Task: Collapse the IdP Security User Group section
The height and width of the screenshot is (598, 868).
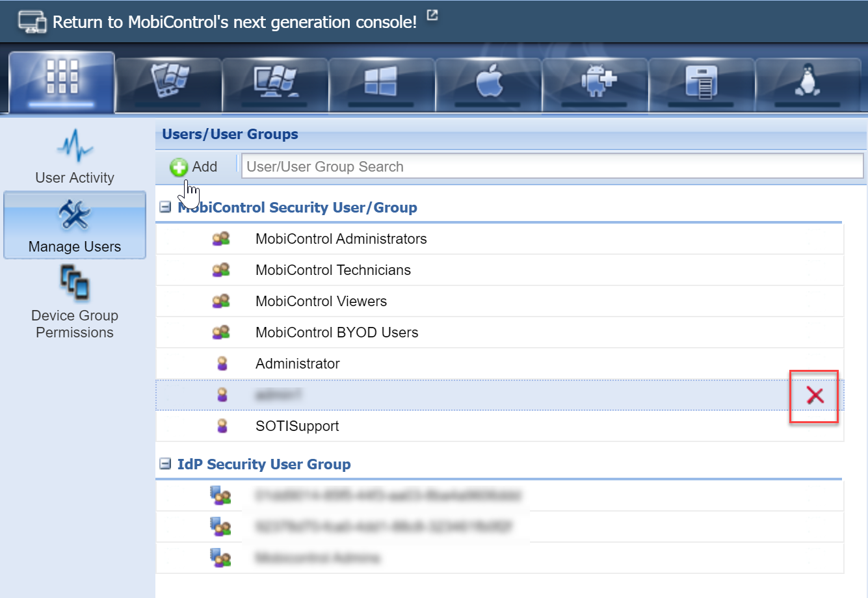Action: pyautogui.click(x=165, y=464)
